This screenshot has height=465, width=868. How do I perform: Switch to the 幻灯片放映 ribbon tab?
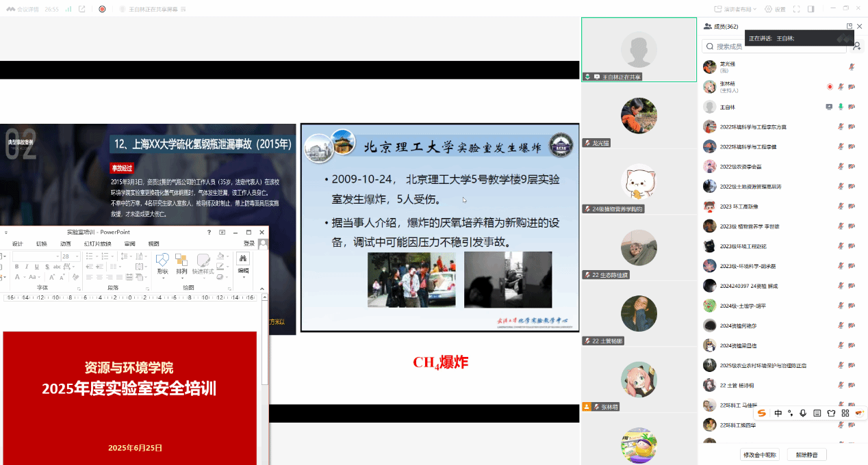coord(97,243)
